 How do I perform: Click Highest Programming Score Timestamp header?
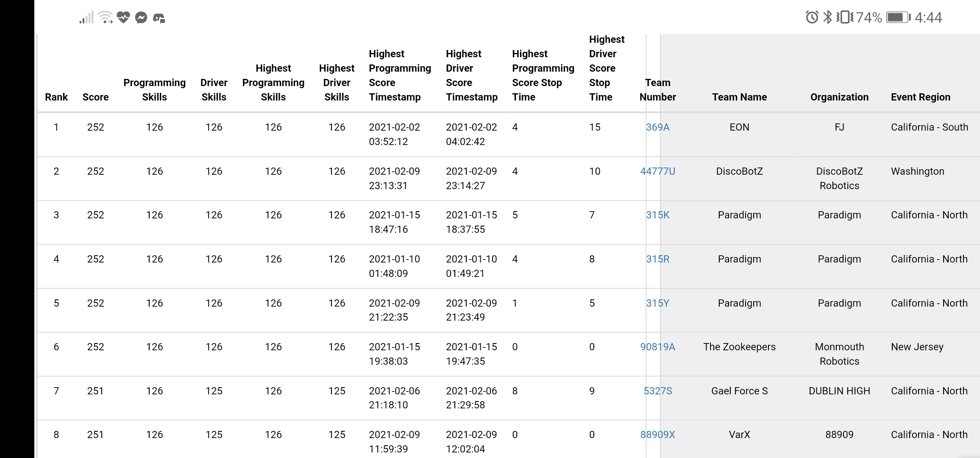400,75
